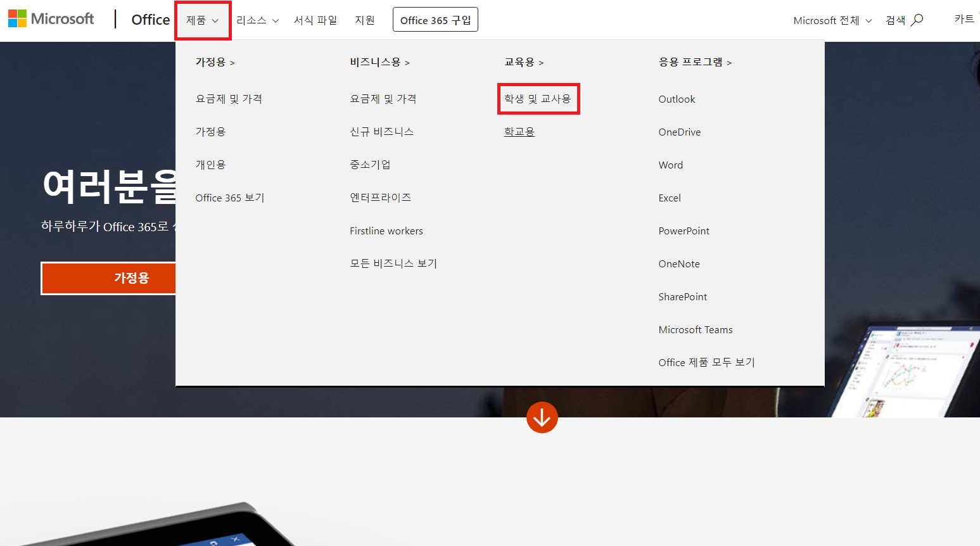
Task: Select the 가정용 menu entry below 요금제
Action: [210, 132]
